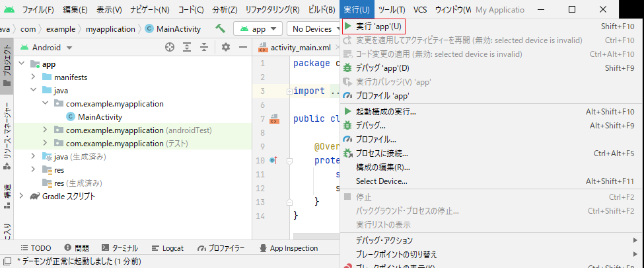This screenshot has height=268, width=644.
Task: Open ブレークポイントの切り替え submenu
Action: click(x=491, y=254)
